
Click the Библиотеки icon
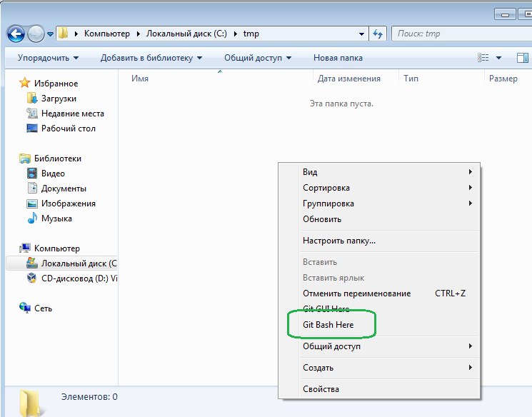click(x=24, y=158)
